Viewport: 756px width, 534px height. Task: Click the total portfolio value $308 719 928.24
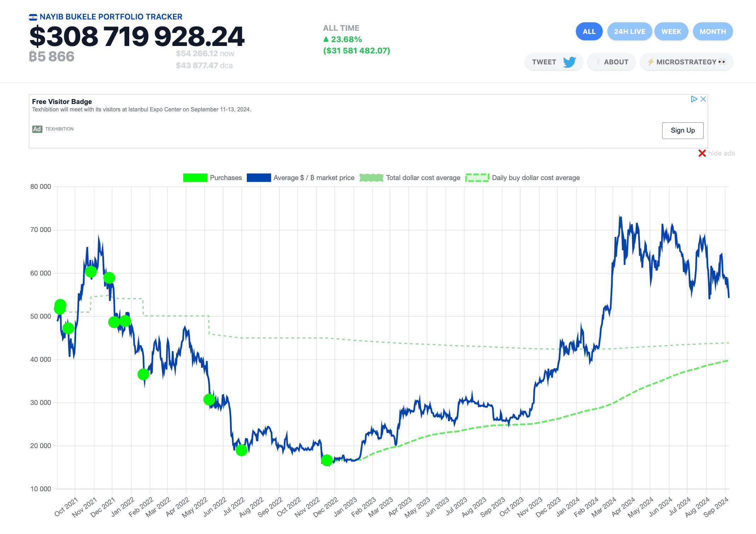click(x=137, y=36)
